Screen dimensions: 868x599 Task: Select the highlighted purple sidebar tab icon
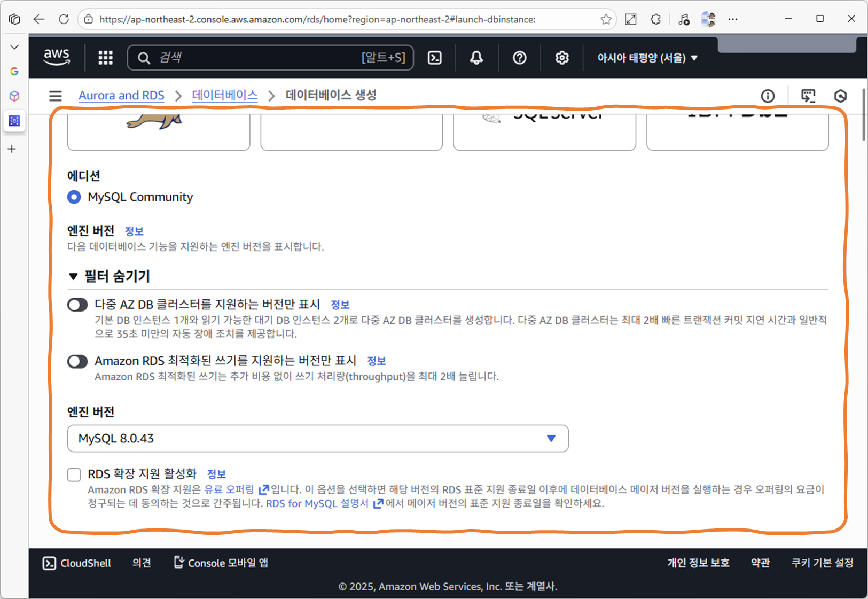pyautogui.click(x=14, y=121)
